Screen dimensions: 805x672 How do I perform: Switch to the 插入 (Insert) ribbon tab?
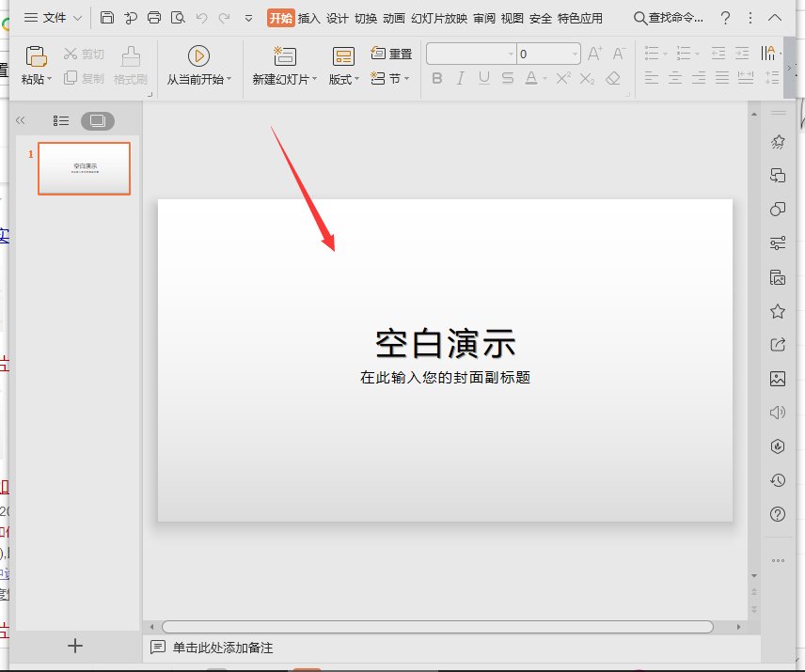click(310, 17)
